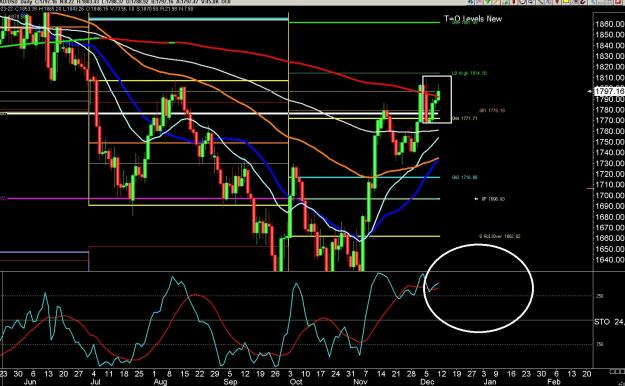This screenshot has width=625, height=386.
Task: Click the 1730.00 price axis label
Action: tap(609, 163)
